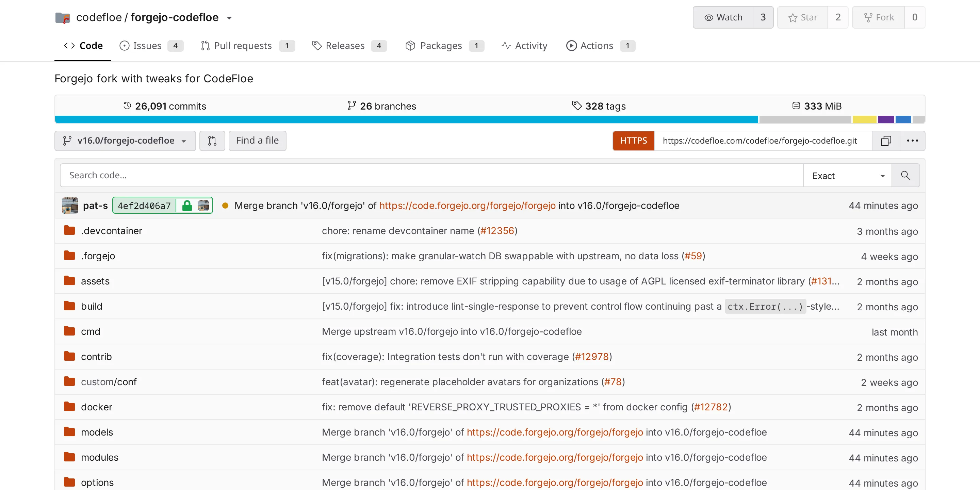Open forgejo link in models row commit
Image resolution: width=980 pixels, height=490 pixels.
click(x=555, y=432)
